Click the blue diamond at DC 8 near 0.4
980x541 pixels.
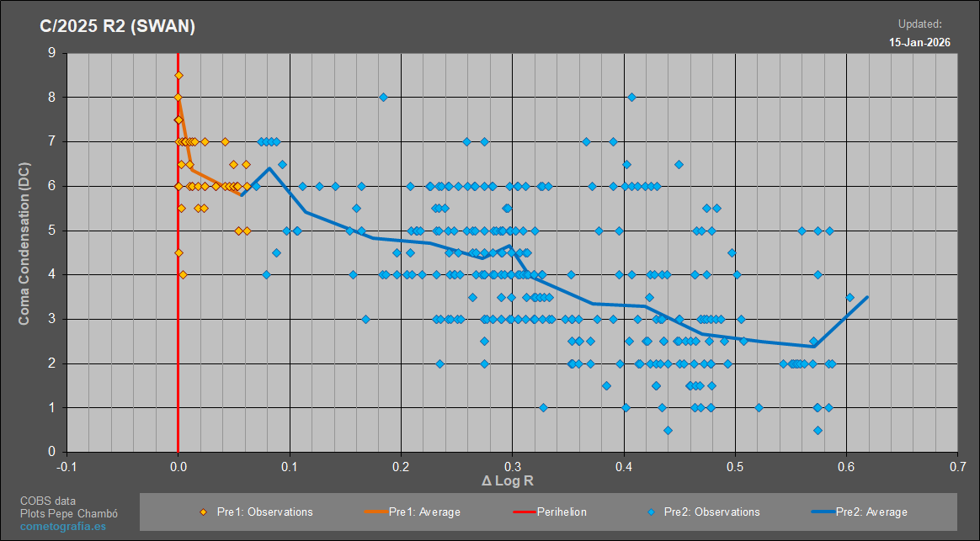coord(632,97)
